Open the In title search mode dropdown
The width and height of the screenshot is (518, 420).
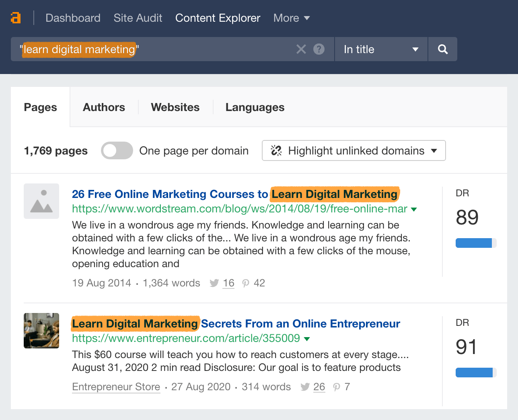tap(380, 49)
